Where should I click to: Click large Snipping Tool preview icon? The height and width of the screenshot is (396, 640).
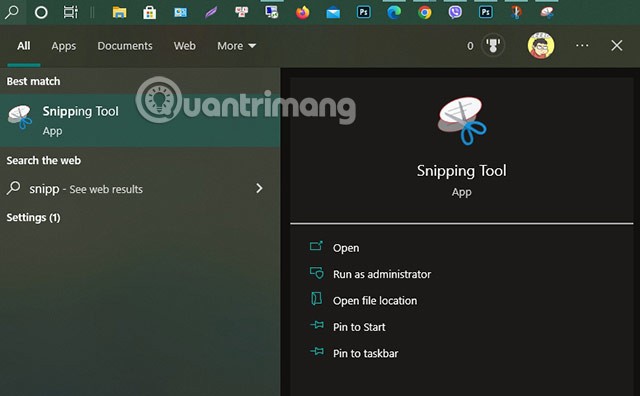(462, 121)
